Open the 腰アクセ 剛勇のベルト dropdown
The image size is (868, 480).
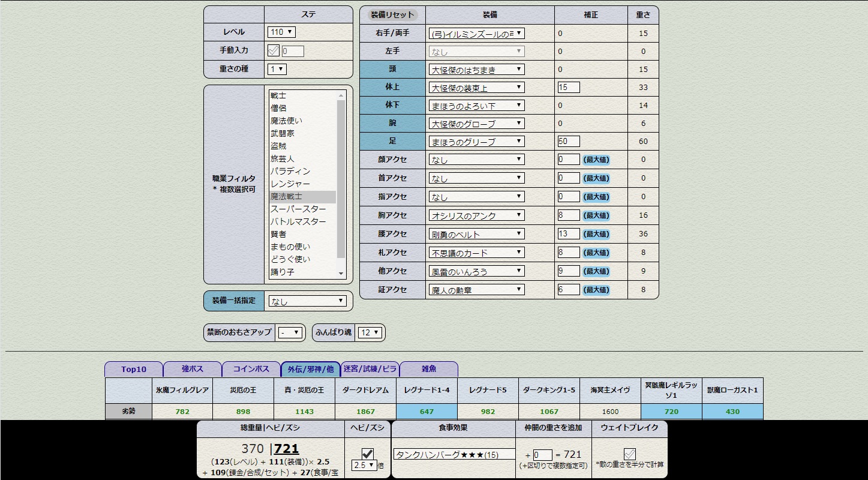click(x=476, y=233)
